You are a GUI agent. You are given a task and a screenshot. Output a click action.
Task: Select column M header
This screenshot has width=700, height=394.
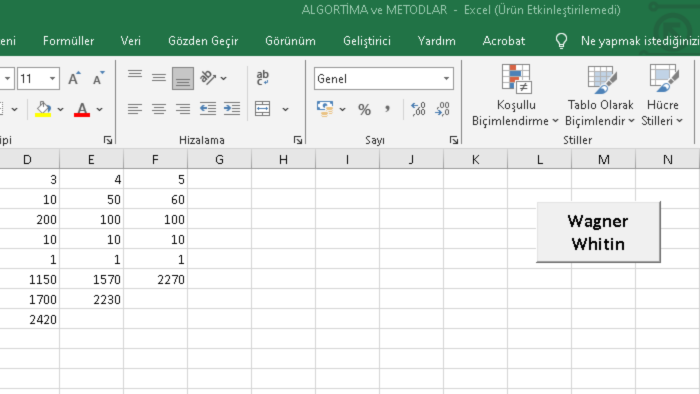pos(604,160)
